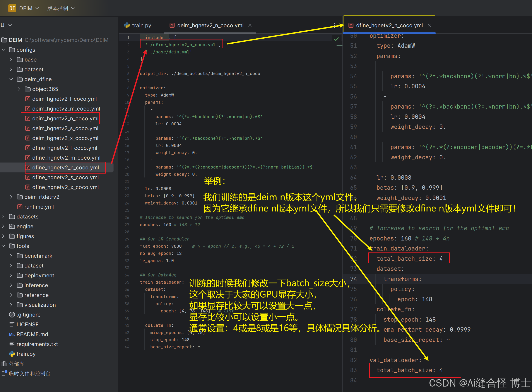Click line number 74 in the right gutter

point(353,279)
